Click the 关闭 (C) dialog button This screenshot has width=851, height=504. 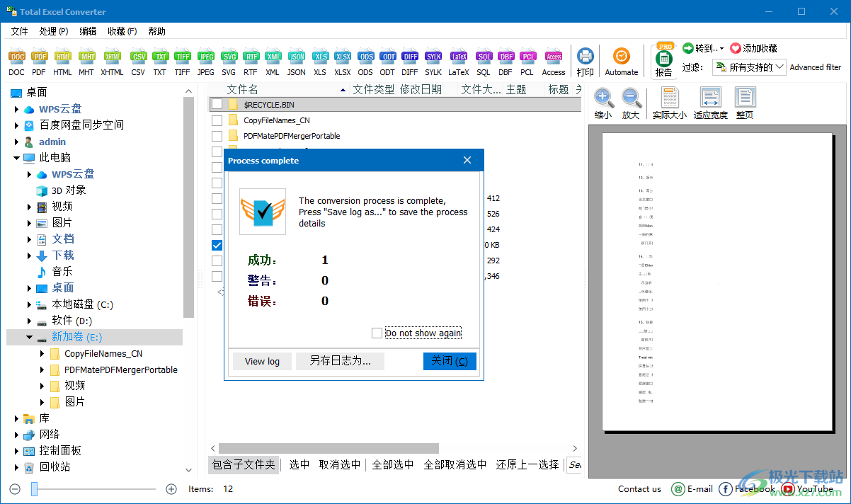click(x=450, y=361)
